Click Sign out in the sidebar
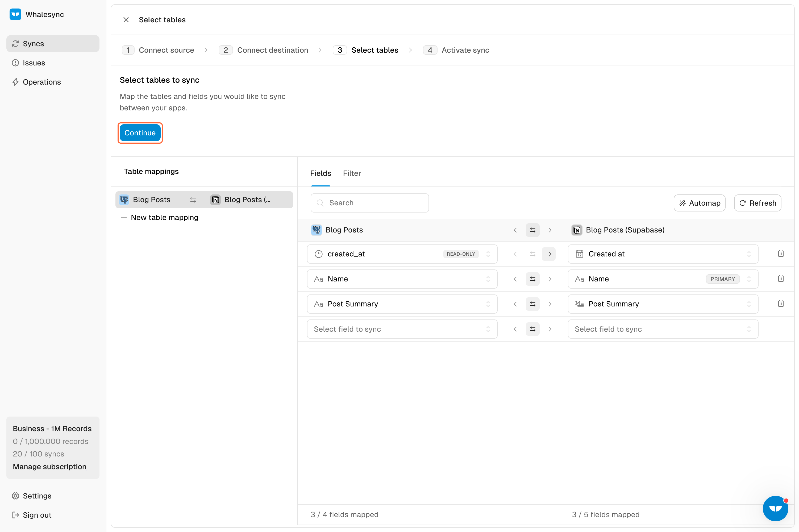This screenshot has height=532, width=799. click(x=53, y=515)
